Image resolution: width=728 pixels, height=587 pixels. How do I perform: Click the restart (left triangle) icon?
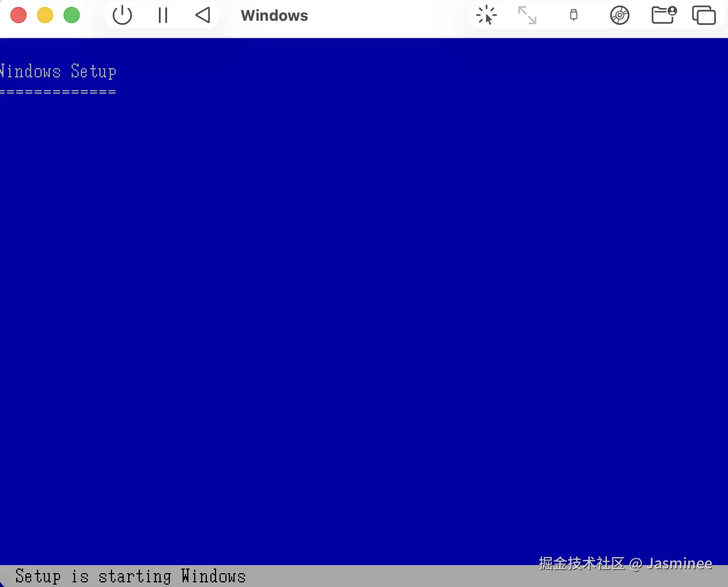coord(203,15)
